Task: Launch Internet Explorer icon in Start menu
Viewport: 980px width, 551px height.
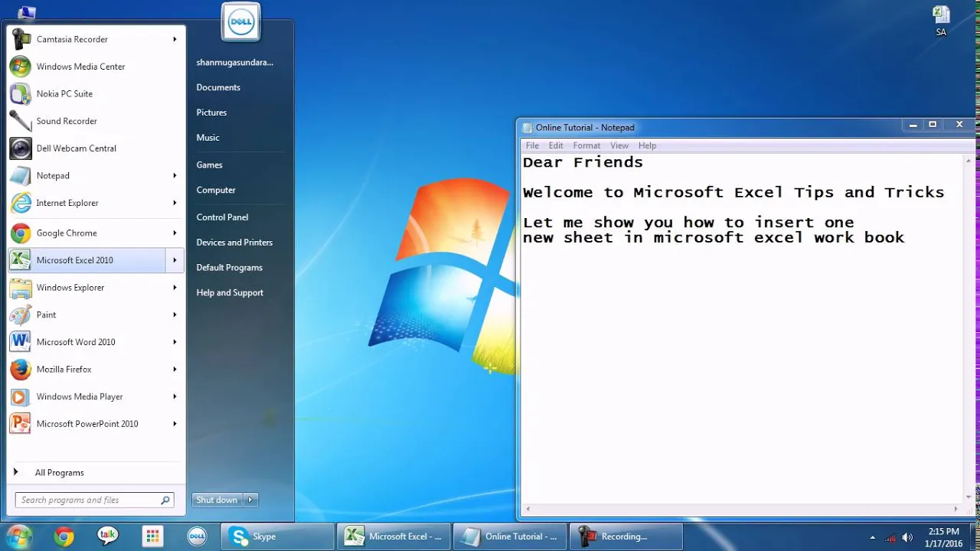Action: 21,203
